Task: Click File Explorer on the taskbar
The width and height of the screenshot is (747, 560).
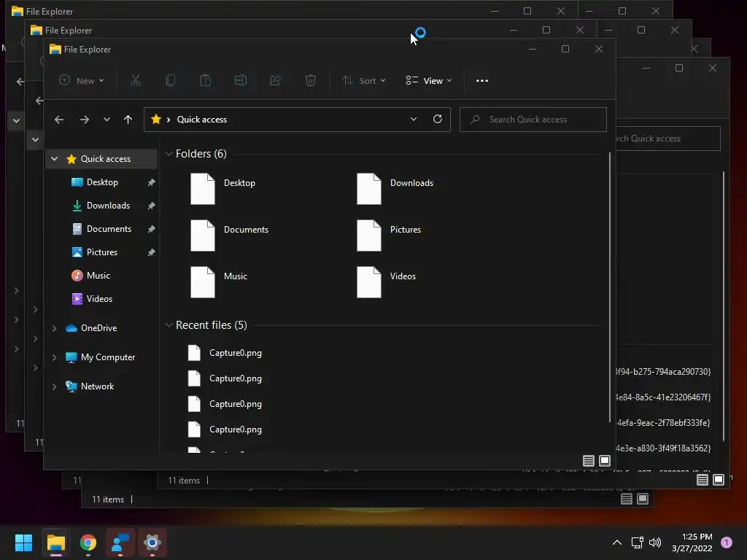Action: pyautogui.click(x=55, y=542)
